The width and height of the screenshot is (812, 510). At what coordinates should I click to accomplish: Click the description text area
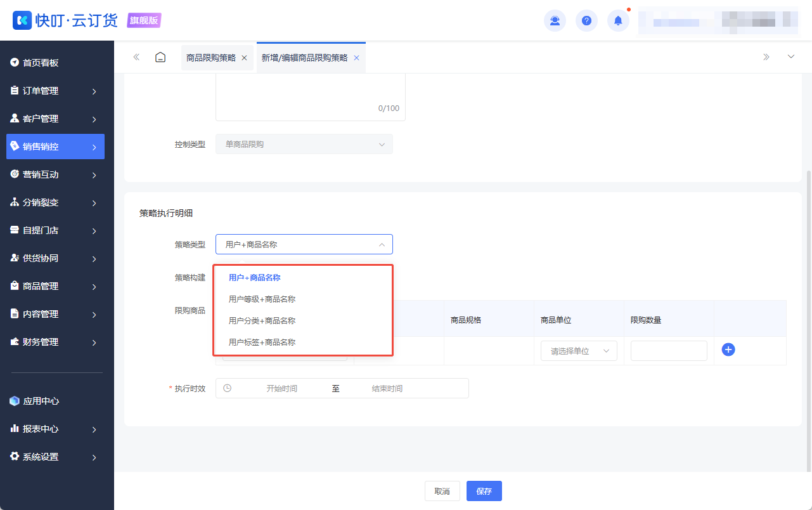311,97
